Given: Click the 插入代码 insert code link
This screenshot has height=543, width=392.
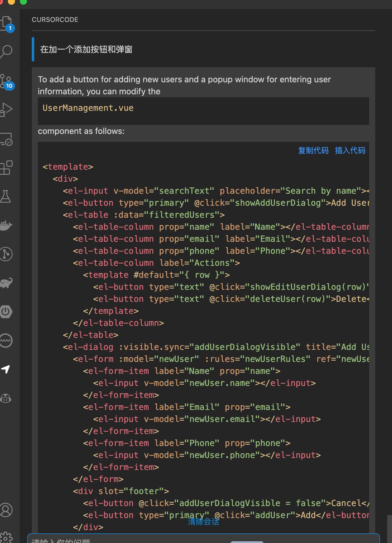Looking at the screenshot, I should 350,150.
